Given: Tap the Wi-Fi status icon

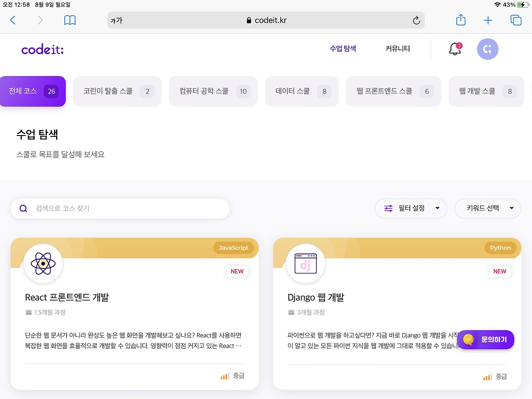Looking at the screenshot, I should [x=498, y=5].
